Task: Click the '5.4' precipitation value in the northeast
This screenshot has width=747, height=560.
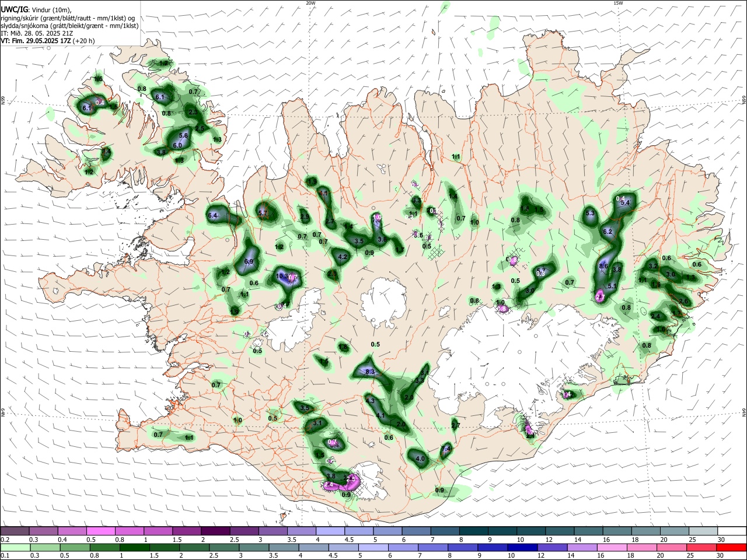Action: coord(625,203)
